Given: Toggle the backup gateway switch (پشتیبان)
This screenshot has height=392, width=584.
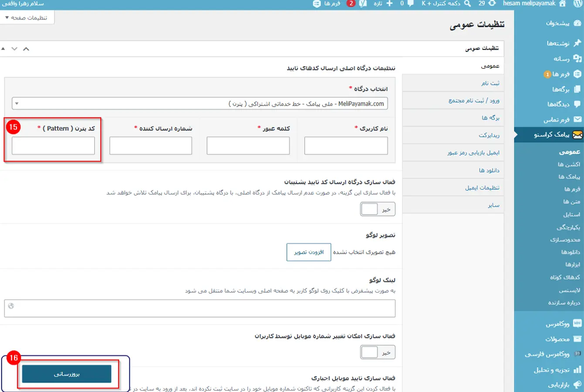Looking at the screenshot, I should tap(378, 210).
